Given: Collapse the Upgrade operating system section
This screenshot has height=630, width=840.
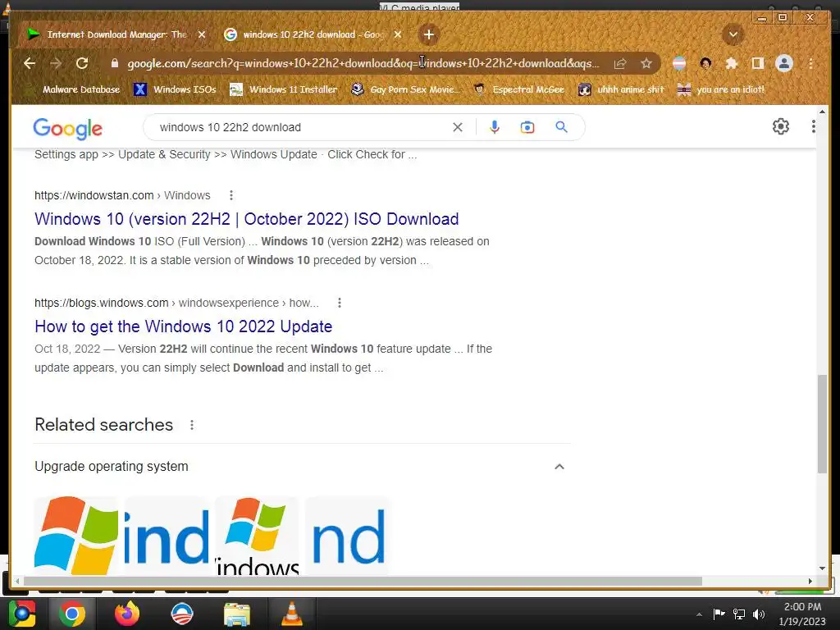Looking at the screenshot, I should [x=559, y=467].
